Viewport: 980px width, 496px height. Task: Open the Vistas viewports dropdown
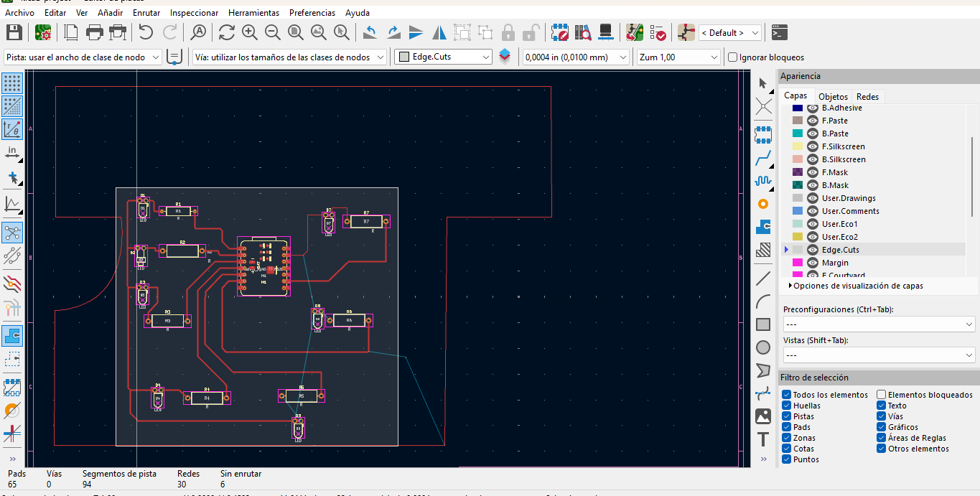(879, 355)
